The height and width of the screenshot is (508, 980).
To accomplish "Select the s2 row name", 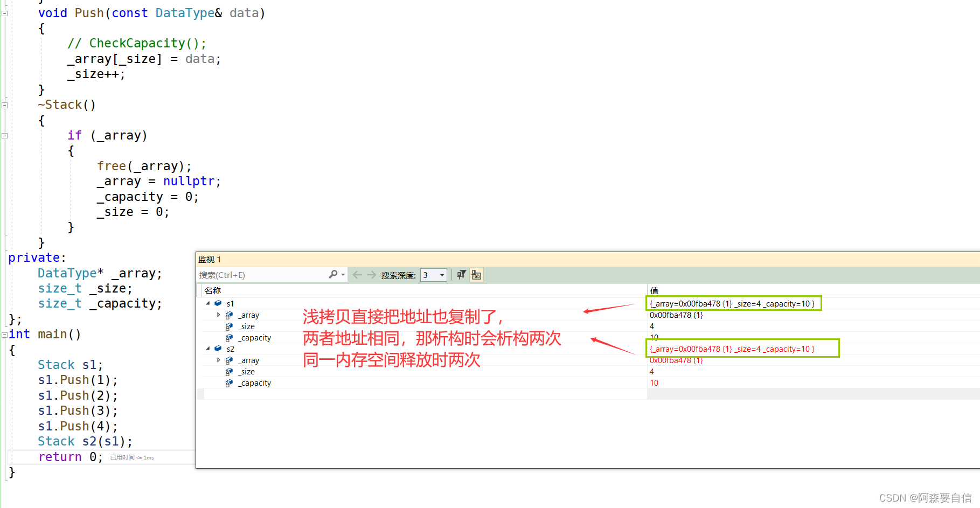I will 230,349.
